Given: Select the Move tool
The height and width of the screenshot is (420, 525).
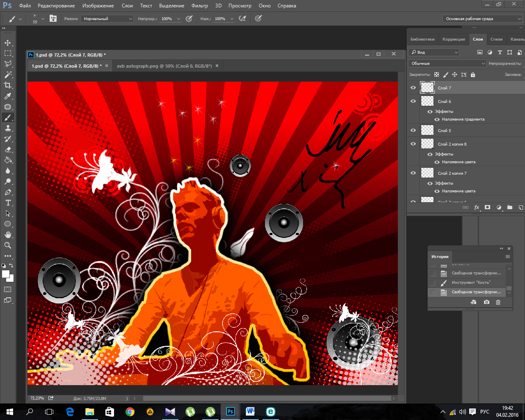Looking at the screenshot, I should pyautogui.click(x=8, y=43).
